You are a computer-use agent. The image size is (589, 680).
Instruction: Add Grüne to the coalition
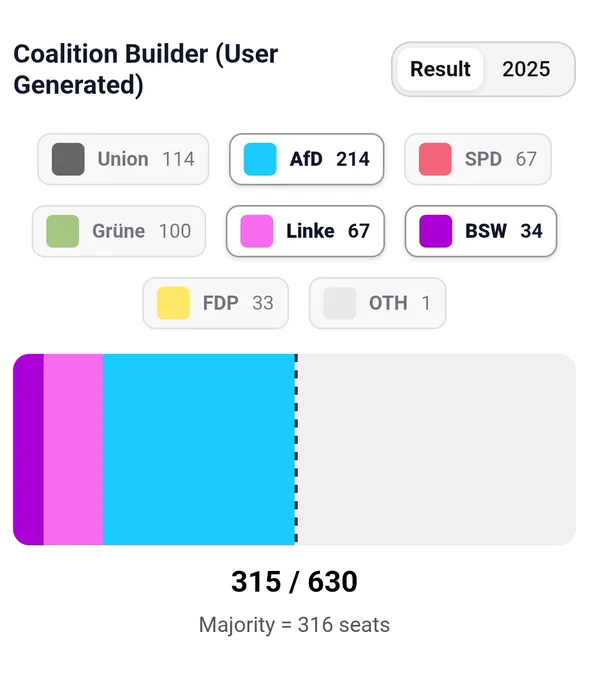(x=119, y=231)
